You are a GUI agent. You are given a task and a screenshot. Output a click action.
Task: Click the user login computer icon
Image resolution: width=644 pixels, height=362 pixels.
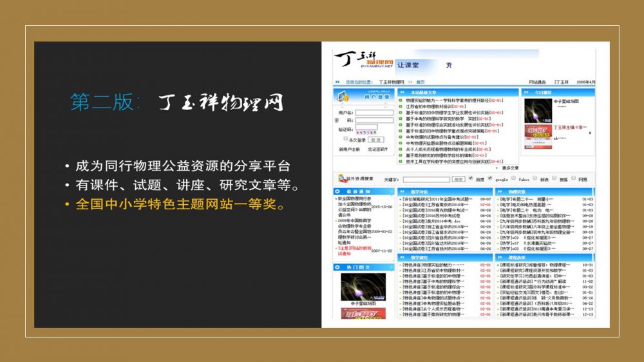click(x=343, y=96)
